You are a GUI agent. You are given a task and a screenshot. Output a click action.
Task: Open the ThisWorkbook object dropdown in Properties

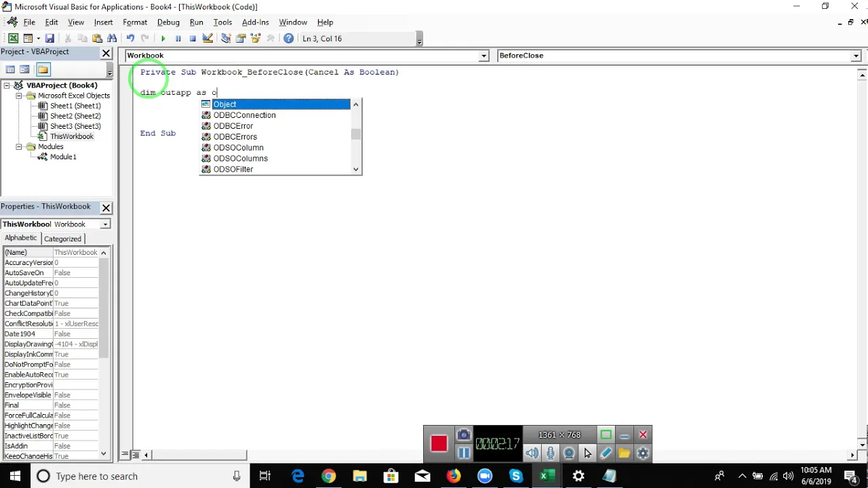point(105,224)
